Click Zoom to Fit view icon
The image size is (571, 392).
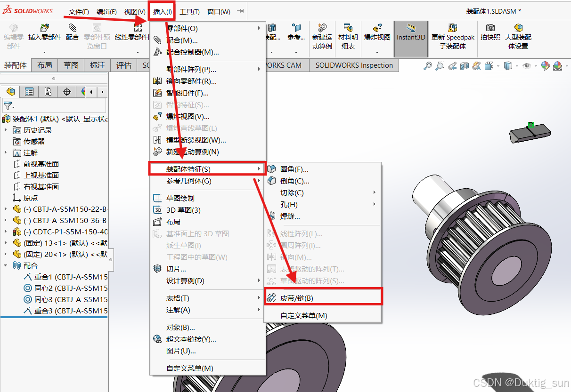[x=427, y=66]
